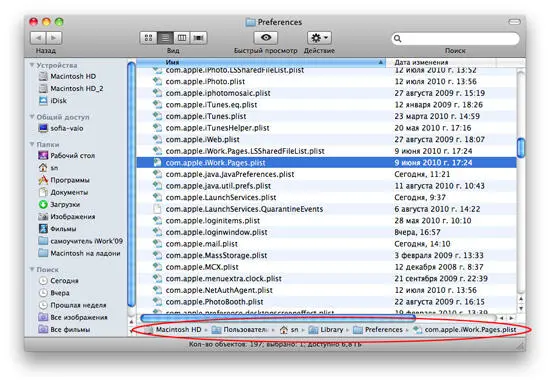Select Macintosh HD_2 in the sidebar
This screenshot has width=550, height=385.
(71, 88)
